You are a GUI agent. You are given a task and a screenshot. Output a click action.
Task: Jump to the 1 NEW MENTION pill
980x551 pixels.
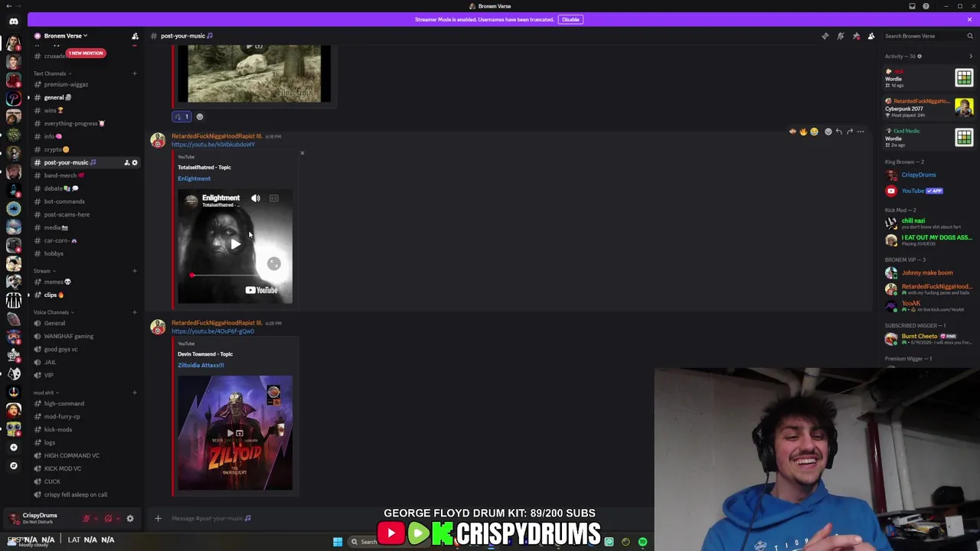click(86, 53)
